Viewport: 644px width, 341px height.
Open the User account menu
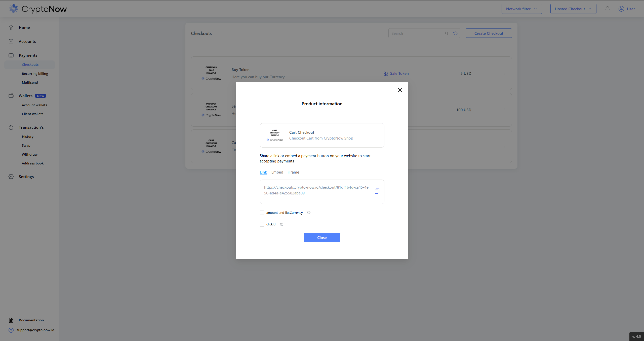click(626, 9)
